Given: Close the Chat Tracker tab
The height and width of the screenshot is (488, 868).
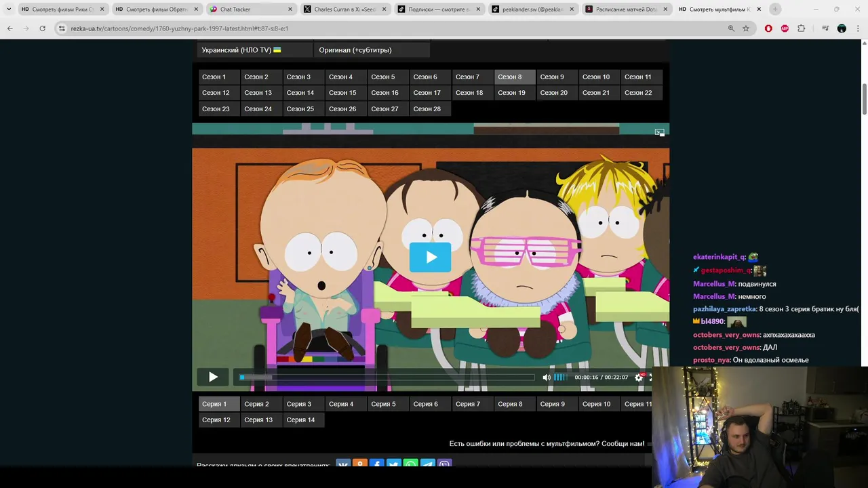Looking at the screenshot, I should click(290, 9).
